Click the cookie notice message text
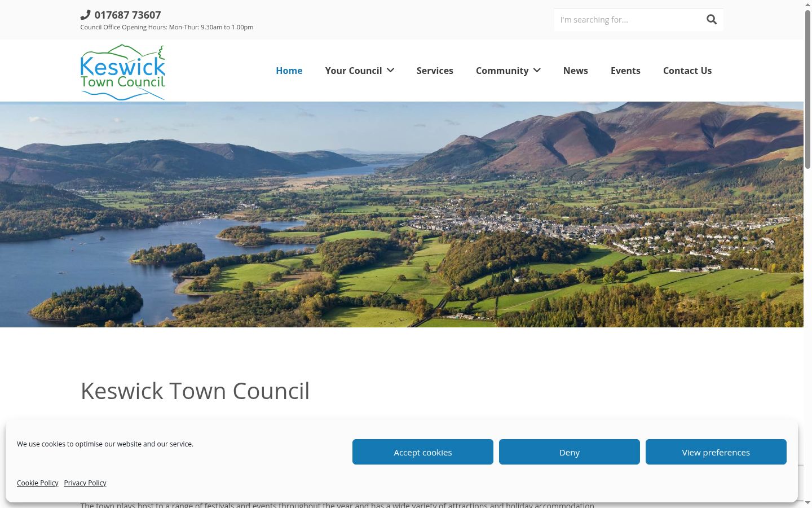The height and width of the screenshot is (508, 812). pos(105,444)
